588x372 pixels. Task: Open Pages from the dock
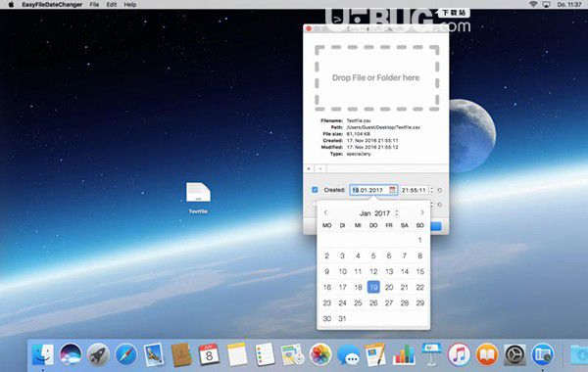pos(375,354)
